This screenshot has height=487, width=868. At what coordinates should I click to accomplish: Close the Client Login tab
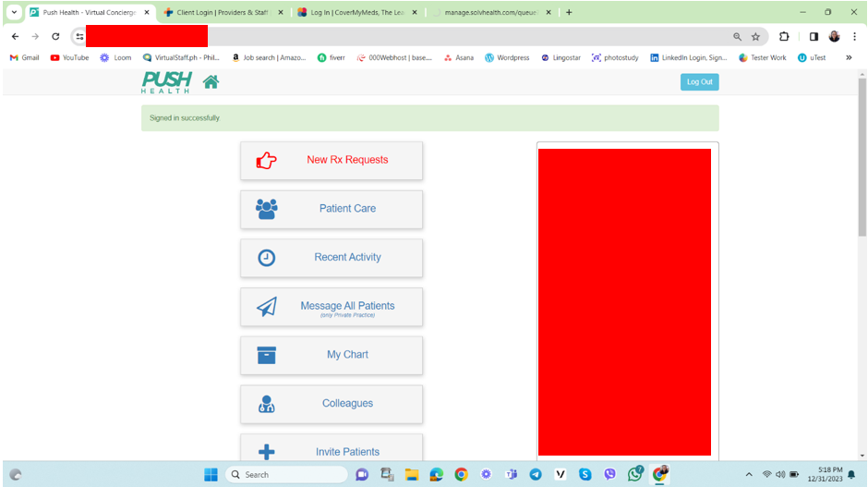point(281,12)
